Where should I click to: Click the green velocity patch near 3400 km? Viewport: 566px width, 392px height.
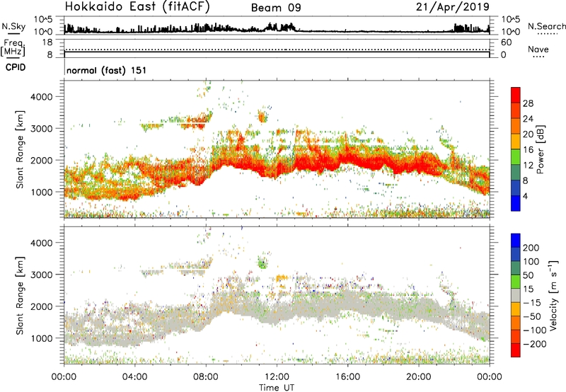(x=262, y=263)
